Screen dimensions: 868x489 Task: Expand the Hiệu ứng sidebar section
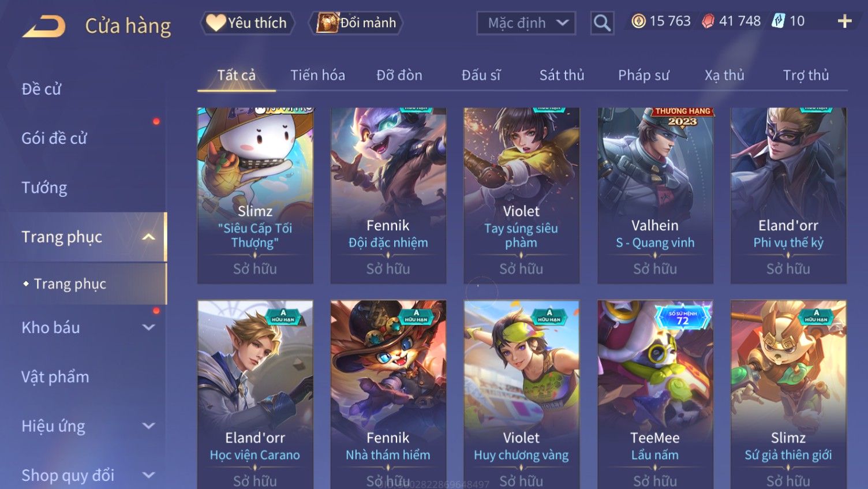coord(148,426)
